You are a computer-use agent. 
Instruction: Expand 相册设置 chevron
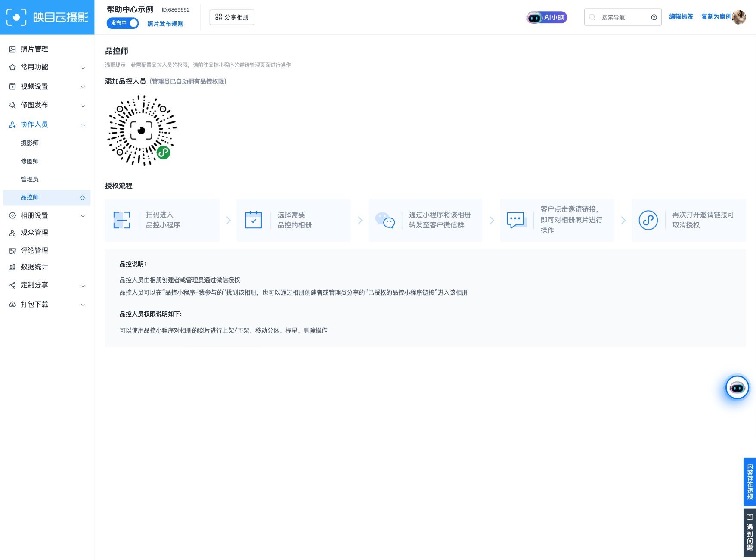click(x=83, y=216)
